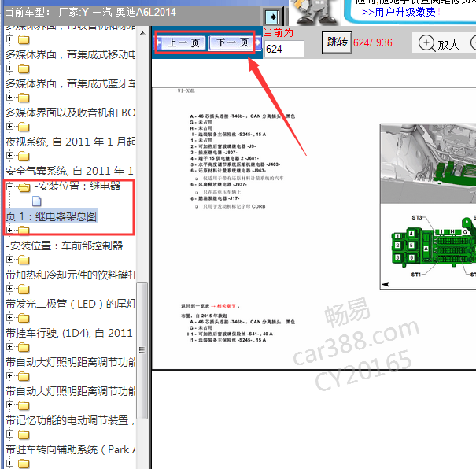This screenshot has width=476, height=469.
Task: Click folder icon under 带记忆功能的电动调节装置
Action: coord(24,434)
